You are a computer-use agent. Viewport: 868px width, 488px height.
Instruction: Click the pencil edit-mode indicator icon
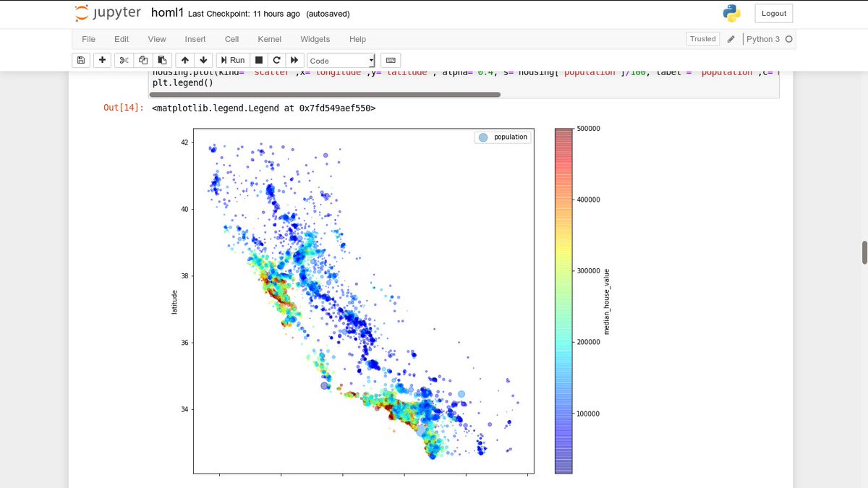(731, 39)
